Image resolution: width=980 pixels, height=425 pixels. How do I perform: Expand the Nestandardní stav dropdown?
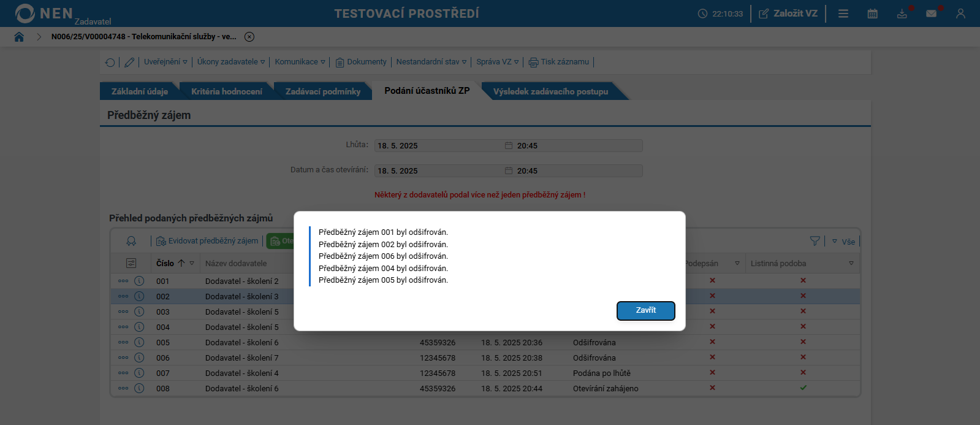click(431, 62)
